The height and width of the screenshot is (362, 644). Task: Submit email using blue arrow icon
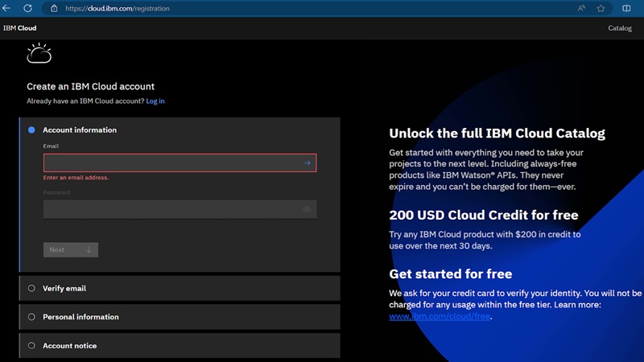click(307, 163)
